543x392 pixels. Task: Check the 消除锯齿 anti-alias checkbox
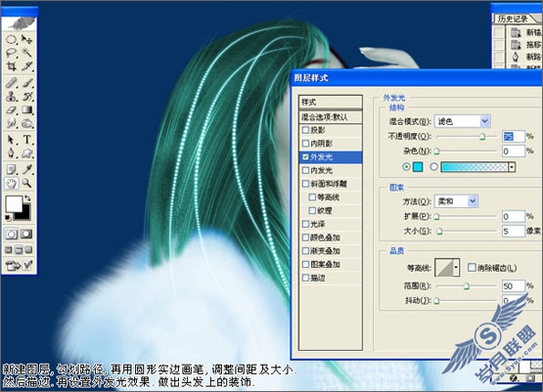click(x=472, y=268)
